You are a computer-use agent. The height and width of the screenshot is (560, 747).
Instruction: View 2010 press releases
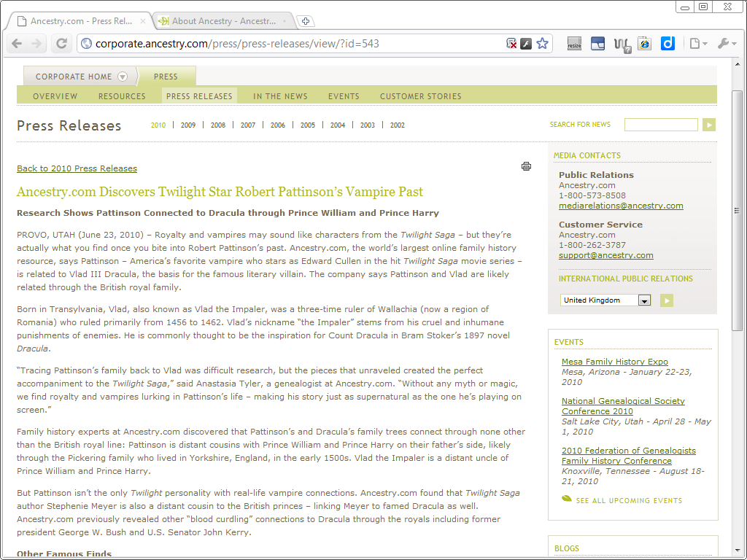coord(158,125)
